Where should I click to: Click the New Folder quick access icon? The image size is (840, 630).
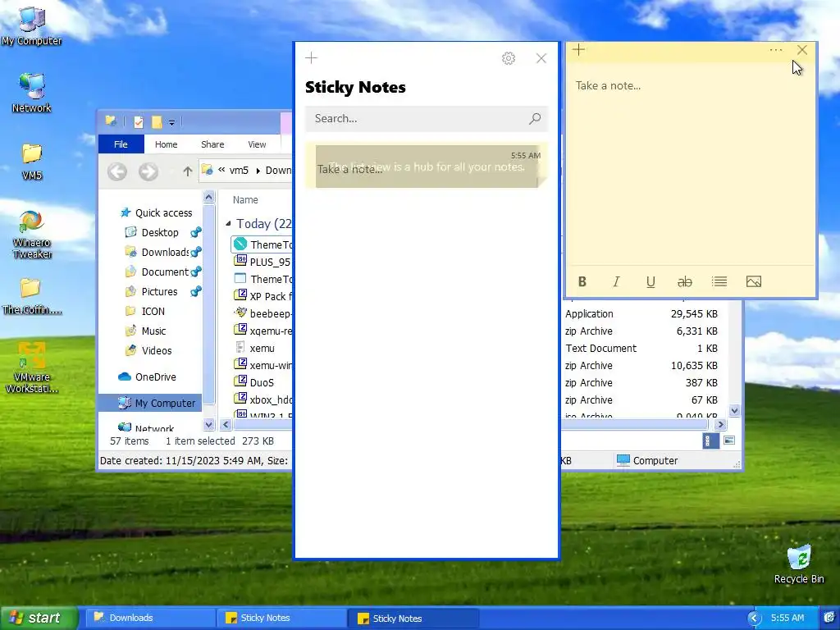(157, 122)
